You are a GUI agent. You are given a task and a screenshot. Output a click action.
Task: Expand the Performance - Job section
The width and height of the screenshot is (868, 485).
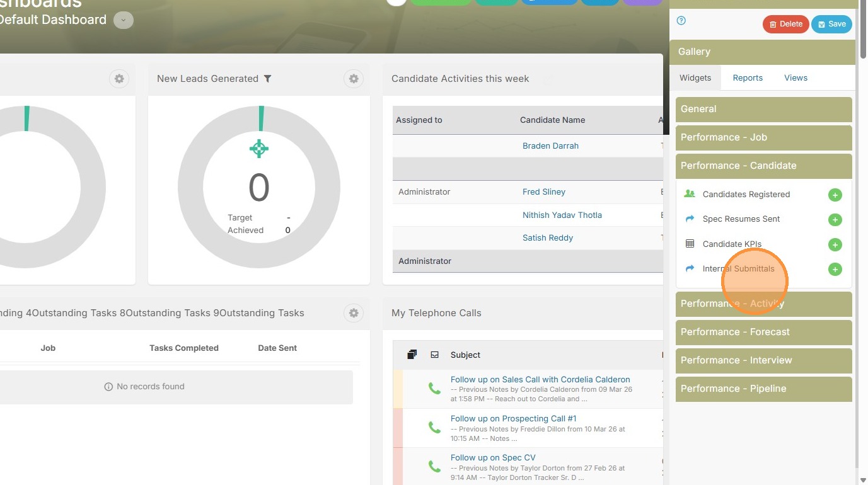(x=763, y=137)
